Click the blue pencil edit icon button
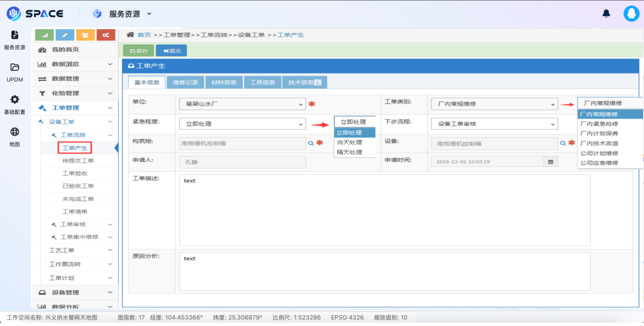Image resolution: width=644 pixels, height=326 pixels. 65,35
